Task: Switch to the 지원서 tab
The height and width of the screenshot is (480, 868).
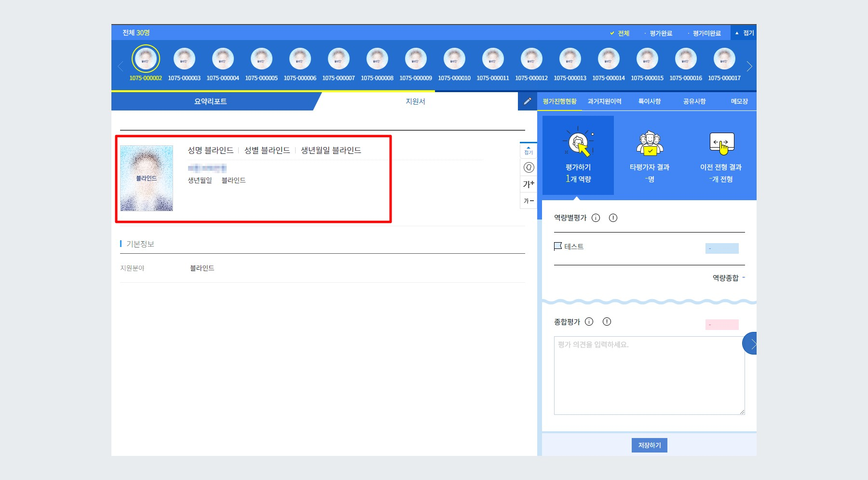Action: (415, 101)
